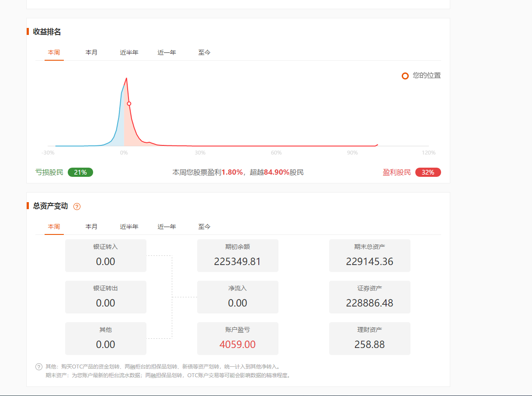Switch to 近一年 tab in 总资产变动

click(167, 227)
